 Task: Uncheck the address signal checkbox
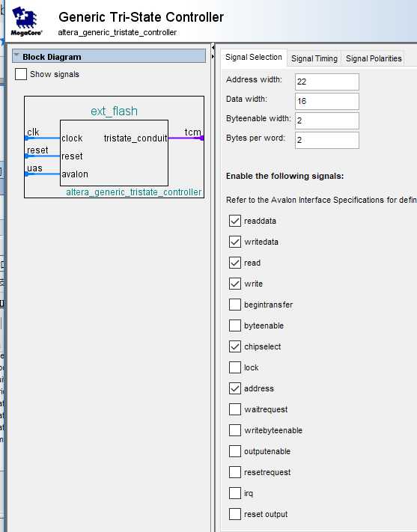tap(235, 388)
